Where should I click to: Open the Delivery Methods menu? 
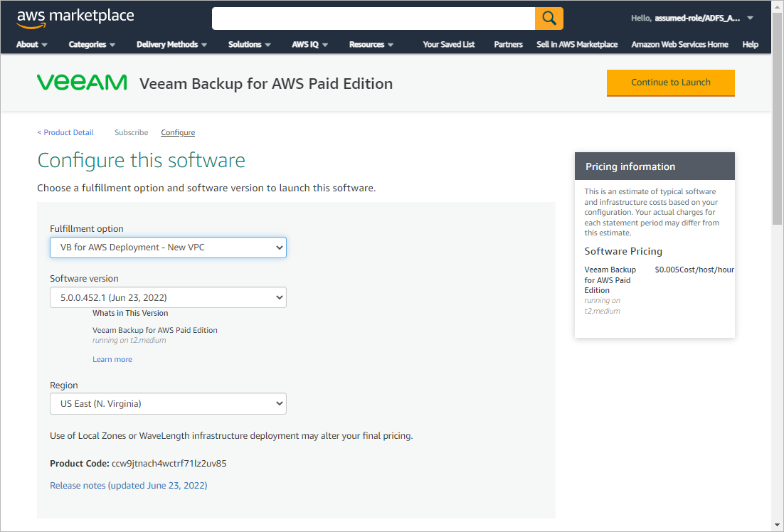pyautogui.click(x=172, y=44)
